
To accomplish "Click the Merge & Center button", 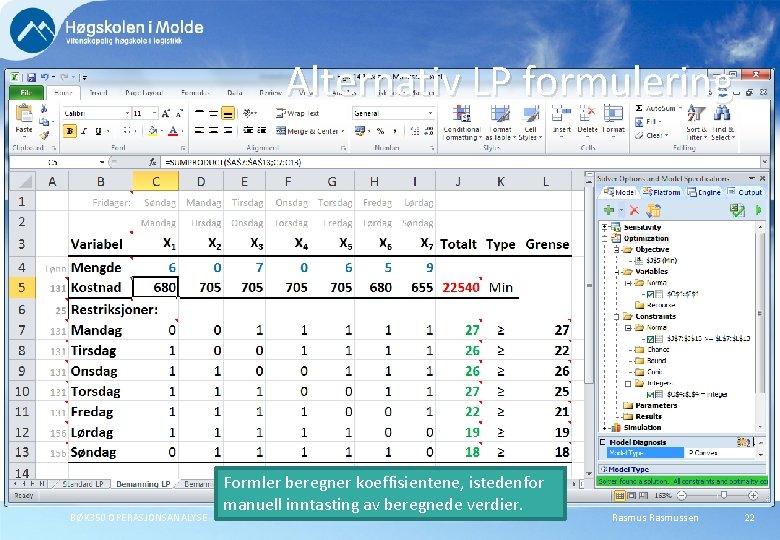I will (307, 131).
